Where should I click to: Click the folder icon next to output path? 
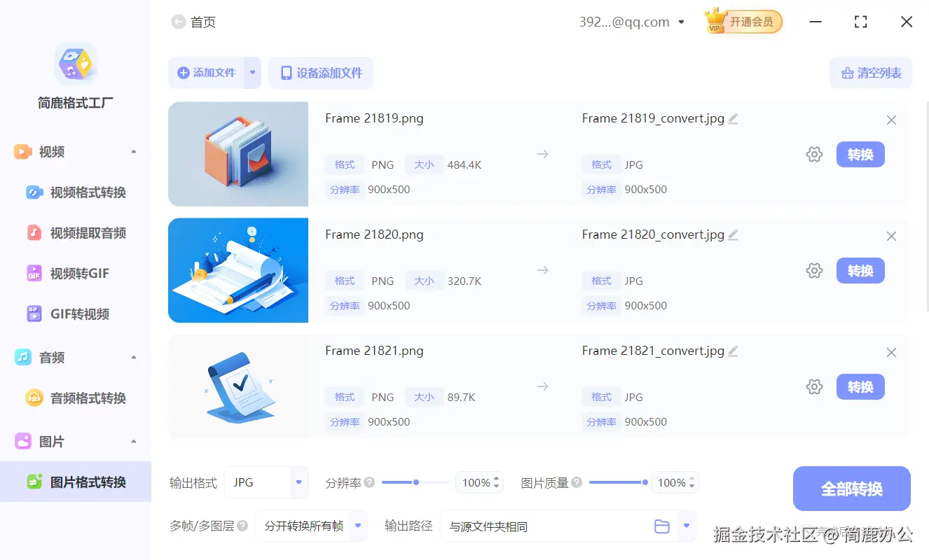coord(662,526)
